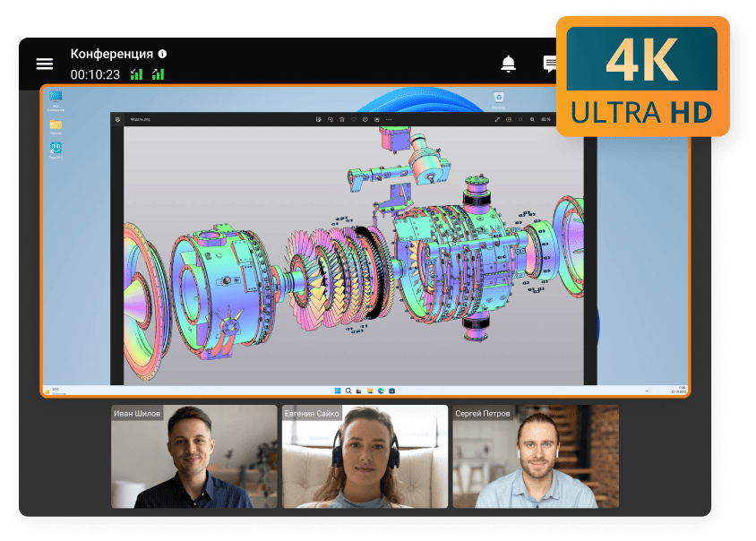Image resolution: width=756 pixels, height=541 pixels.
Task: Click the zoom magnifier in viewer toolbar
Action: [532, 119]
